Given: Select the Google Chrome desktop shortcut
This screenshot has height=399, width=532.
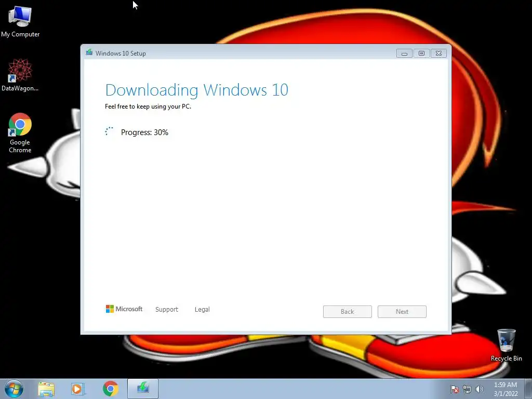Looking at the screenshot, I should tap(20, 132).
